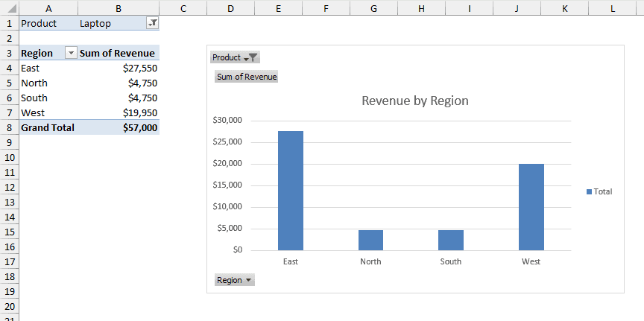Open the Product field button on the chart
Screen dimensions: 644x321
(235, 57)
